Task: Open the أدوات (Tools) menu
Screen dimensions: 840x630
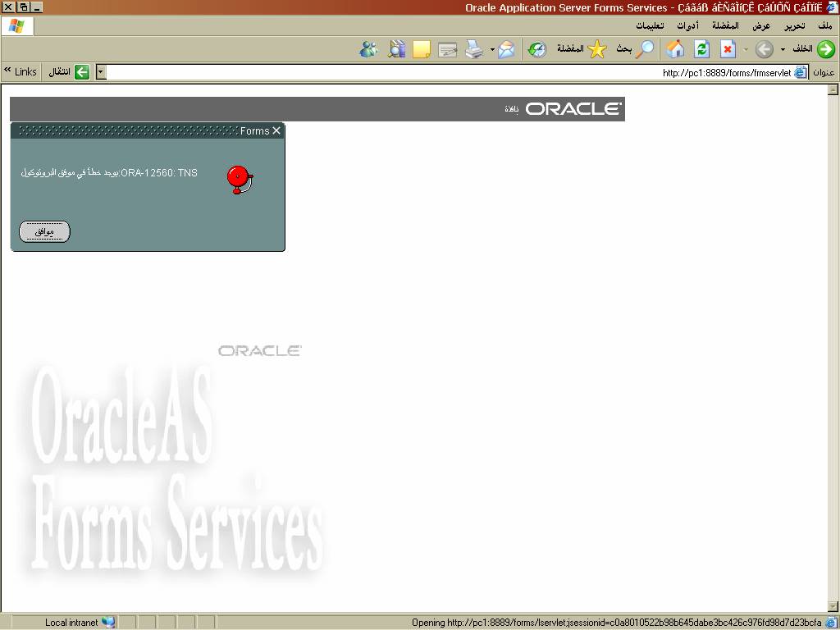Action: [687, 25]
